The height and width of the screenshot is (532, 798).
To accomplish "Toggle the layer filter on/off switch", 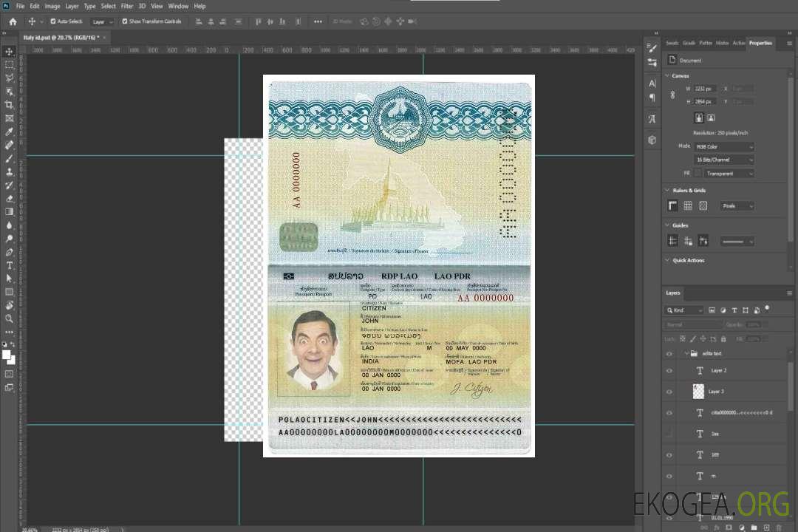I will (767, 309).
